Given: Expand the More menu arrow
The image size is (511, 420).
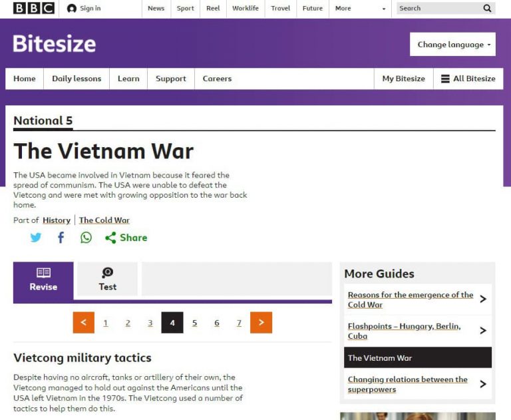Looking at the screenshot, I should click(x=383, y=9).
